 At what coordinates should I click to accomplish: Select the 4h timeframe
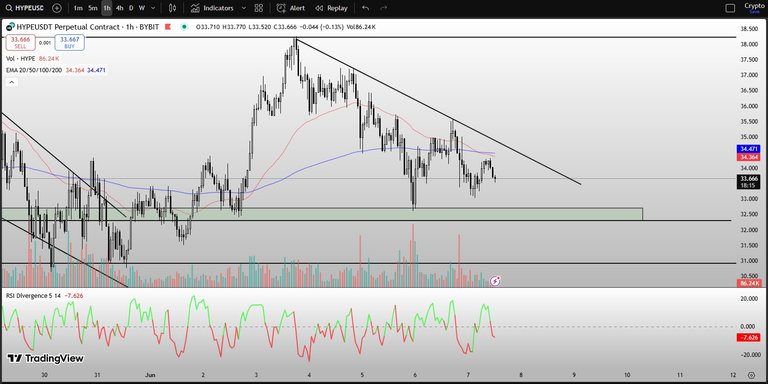click(x=120, y=8)
